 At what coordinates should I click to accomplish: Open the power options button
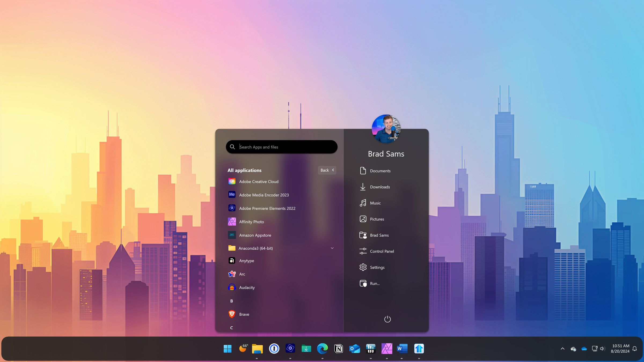(x=387, y=319)
